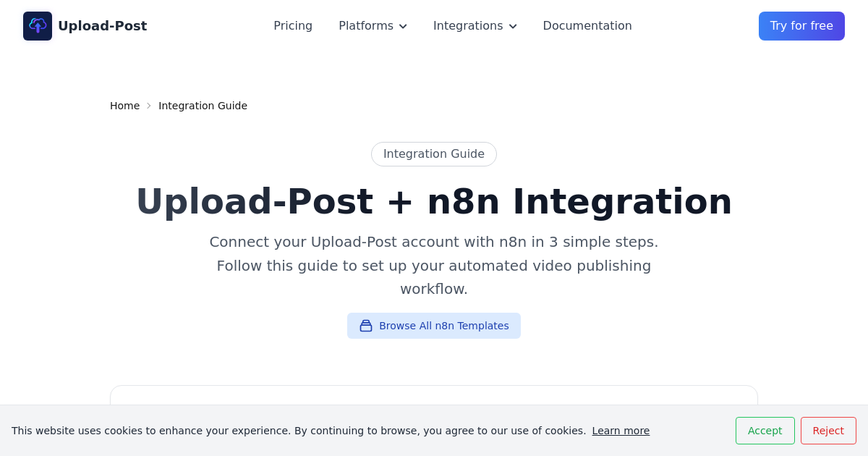
Task: Expand the Platforms dropdown chevron
Action: [x=403, y=27]
